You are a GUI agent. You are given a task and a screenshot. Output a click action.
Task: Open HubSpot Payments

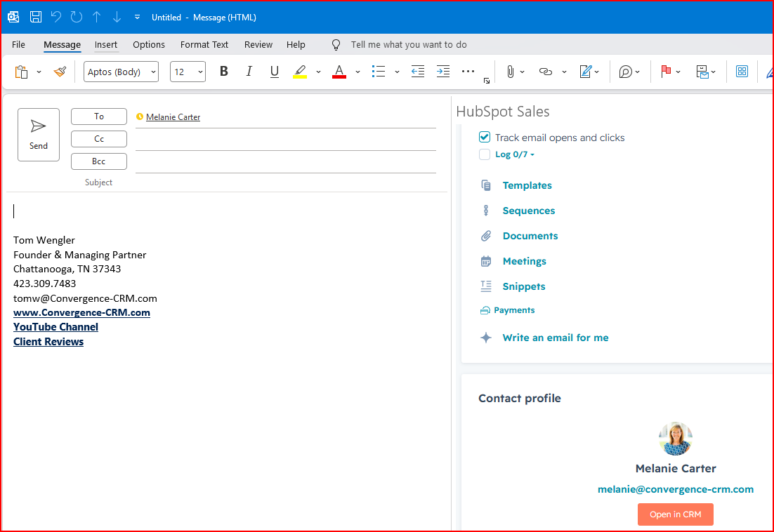click(x=514, y=310)
